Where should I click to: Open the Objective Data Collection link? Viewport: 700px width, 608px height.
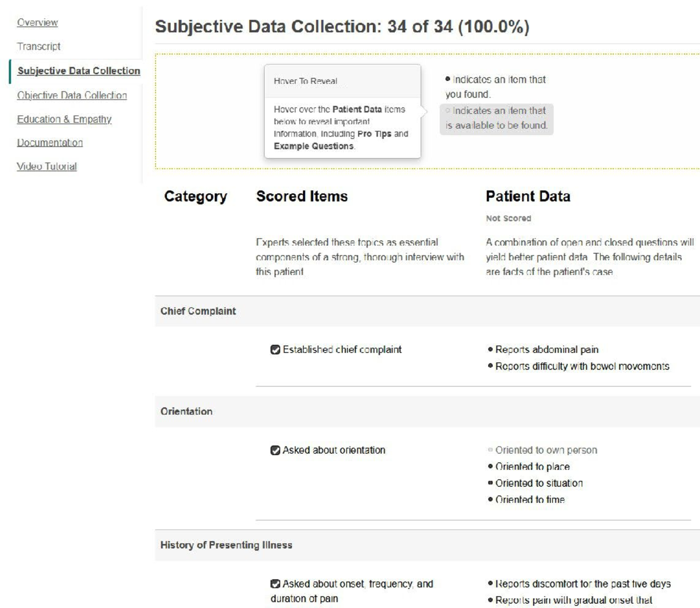coord(72,96)
